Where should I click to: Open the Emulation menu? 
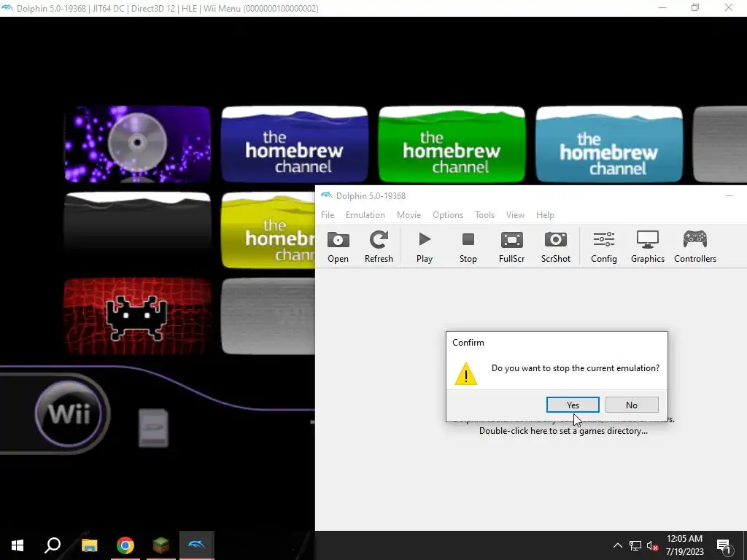(365, 215)
